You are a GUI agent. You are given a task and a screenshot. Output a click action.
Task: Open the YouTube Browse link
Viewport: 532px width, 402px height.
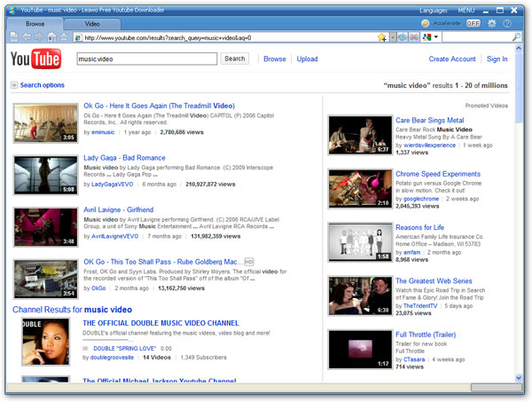point(275,59)
